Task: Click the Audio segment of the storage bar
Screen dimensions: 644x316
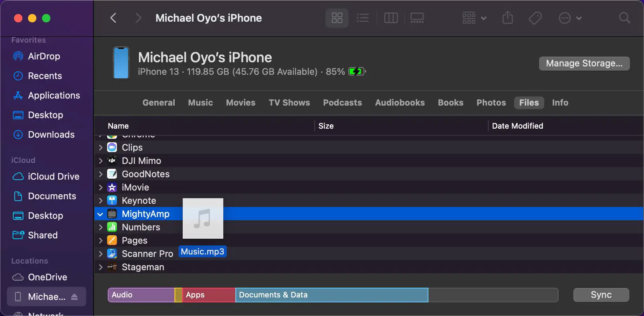Action: (x=140, y=295)
